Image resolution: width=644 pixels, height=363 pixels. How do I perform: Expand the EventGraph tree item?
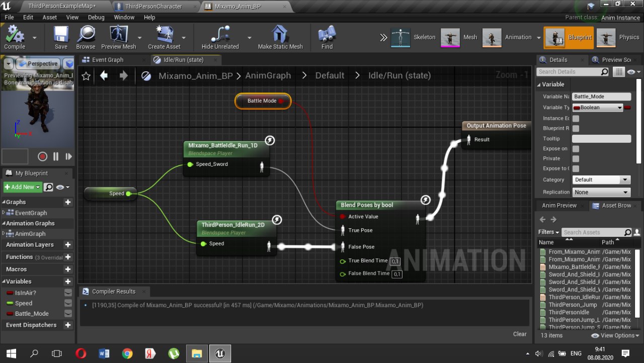(4, 213)
